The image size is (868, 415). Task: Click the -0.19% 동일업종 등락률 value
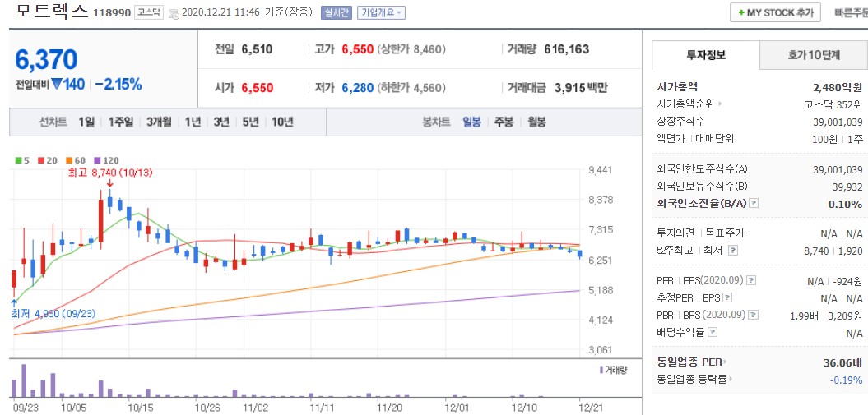[x=847, y=380]
